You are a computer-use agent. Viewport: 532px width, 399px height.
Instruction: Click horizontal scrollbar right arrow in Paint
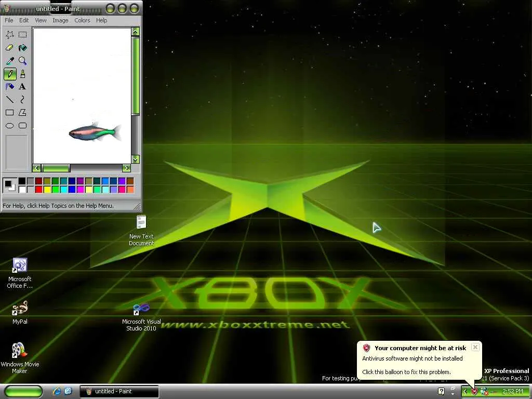pos(126,168)
